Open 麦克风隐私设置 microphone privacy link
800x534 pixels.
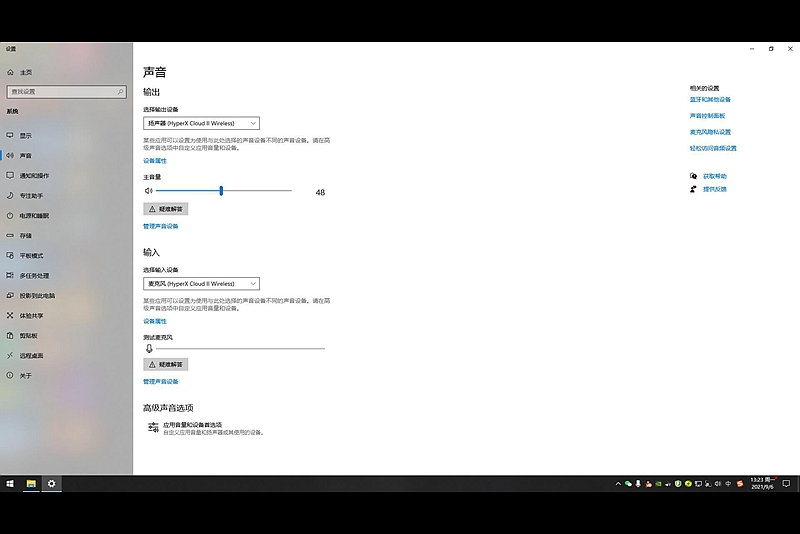(710, 132)
